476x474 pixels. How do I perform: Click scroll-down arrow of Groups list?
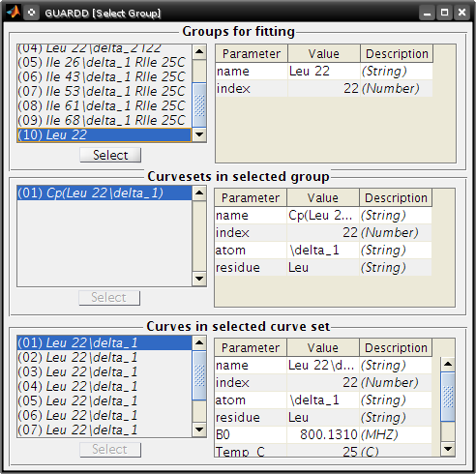click(199, 134)
